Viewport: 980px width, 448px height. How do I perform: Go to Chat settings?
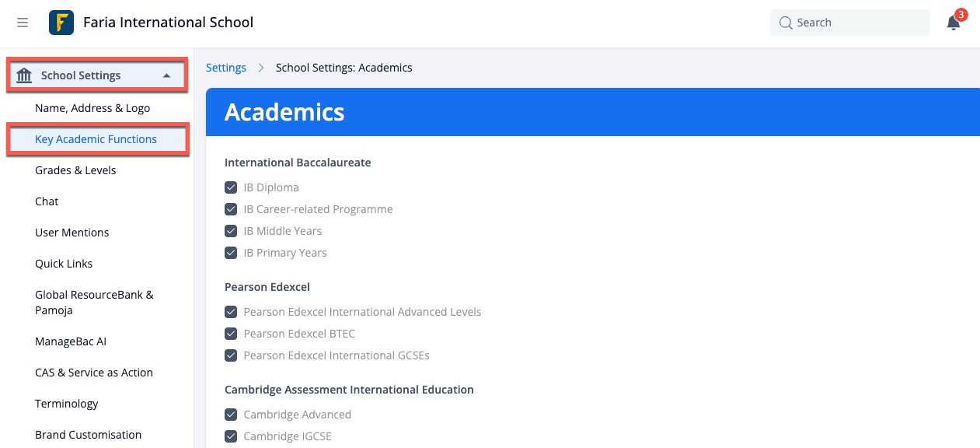pyautogui.click(x=47, y=201)
